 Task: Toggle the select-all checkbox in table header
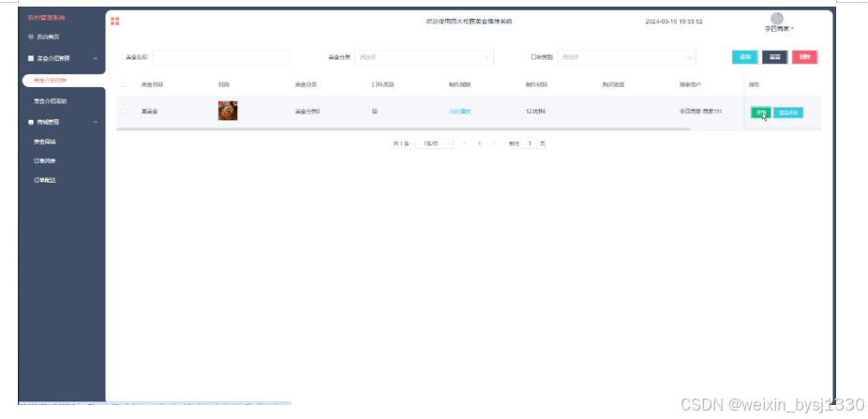123,84
